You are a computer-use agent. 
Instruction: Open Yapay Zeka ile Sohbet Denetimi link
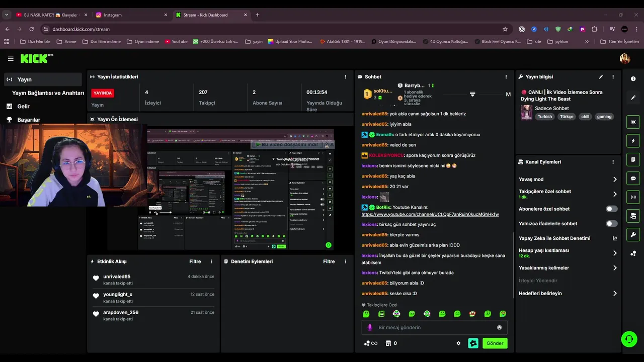615,238
